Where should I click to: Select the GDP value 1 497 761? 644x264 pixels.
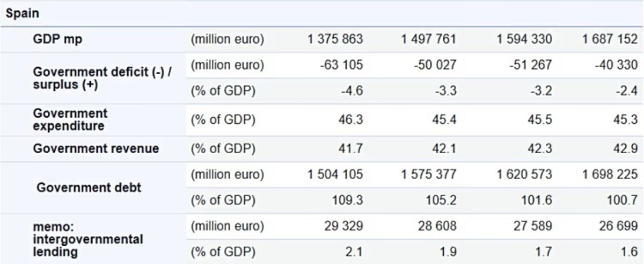click(429, 39)
